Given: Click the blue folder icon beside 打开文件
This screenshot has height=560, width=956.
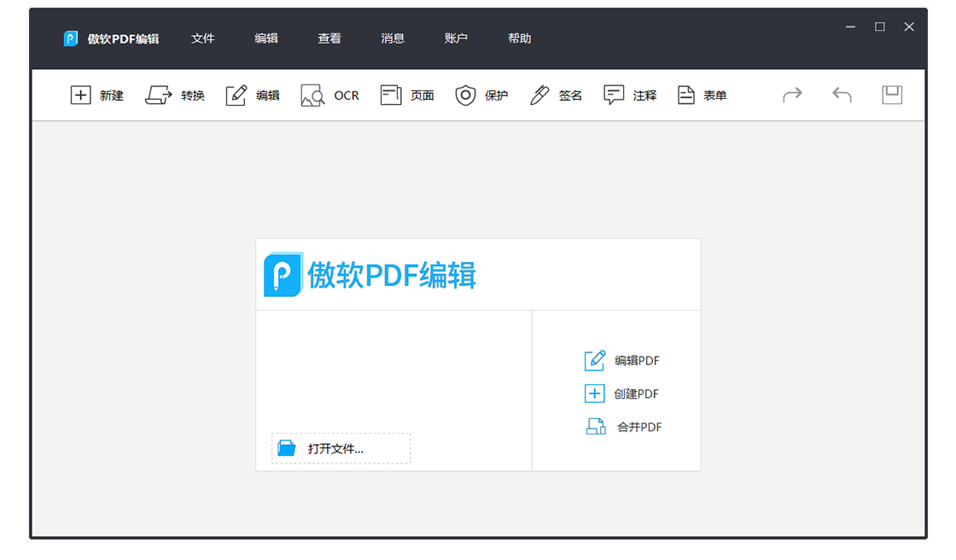Looking at the screenshot, I should (287, 448).
